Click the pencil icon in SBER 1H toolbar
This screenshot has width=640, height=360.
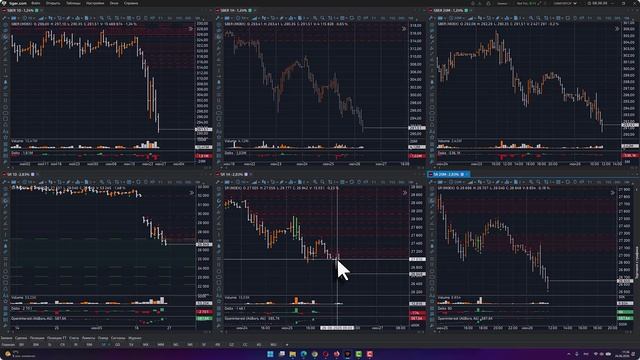point(218,18)
